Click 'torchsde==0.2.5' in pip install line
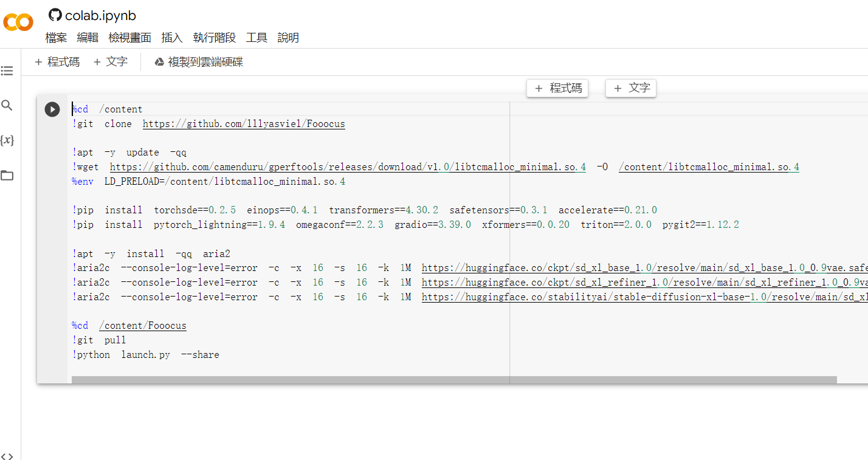This screenshot has height=460, width=868. [x=195, y=210]
